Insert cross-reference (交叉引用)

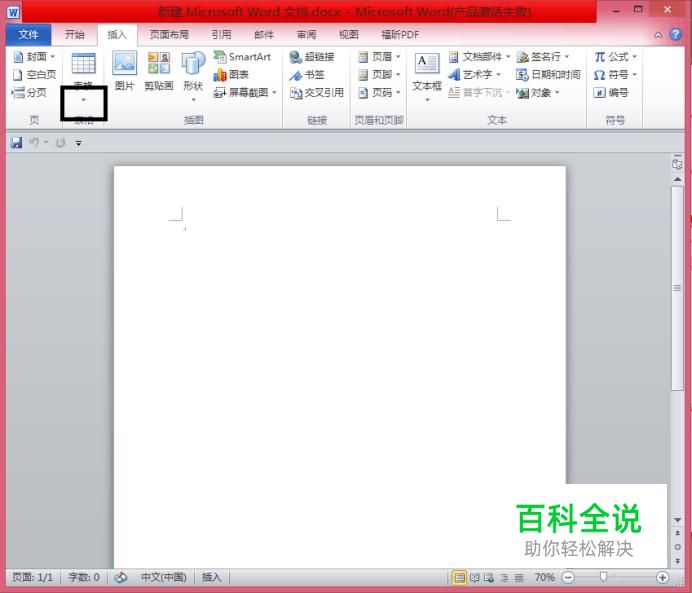316,93
